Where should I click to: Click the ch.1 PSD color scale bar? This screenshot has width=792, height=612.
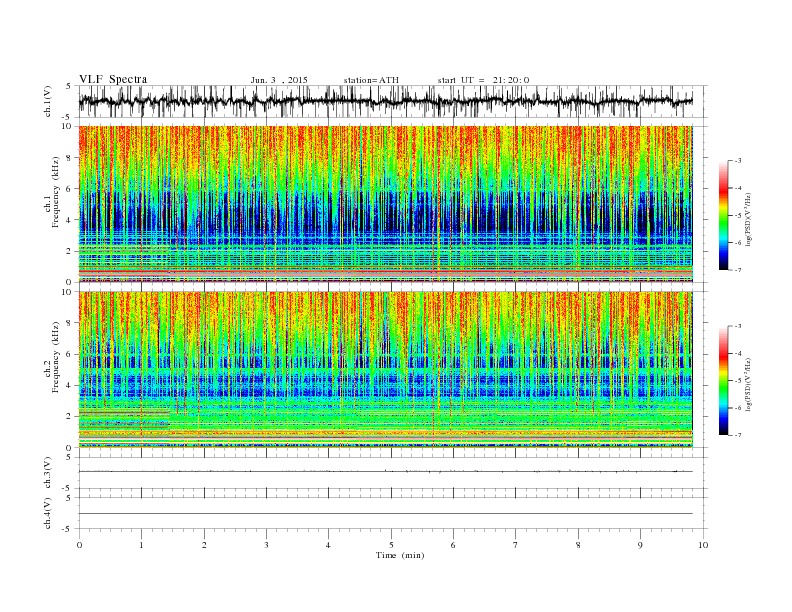coord(724,215)
